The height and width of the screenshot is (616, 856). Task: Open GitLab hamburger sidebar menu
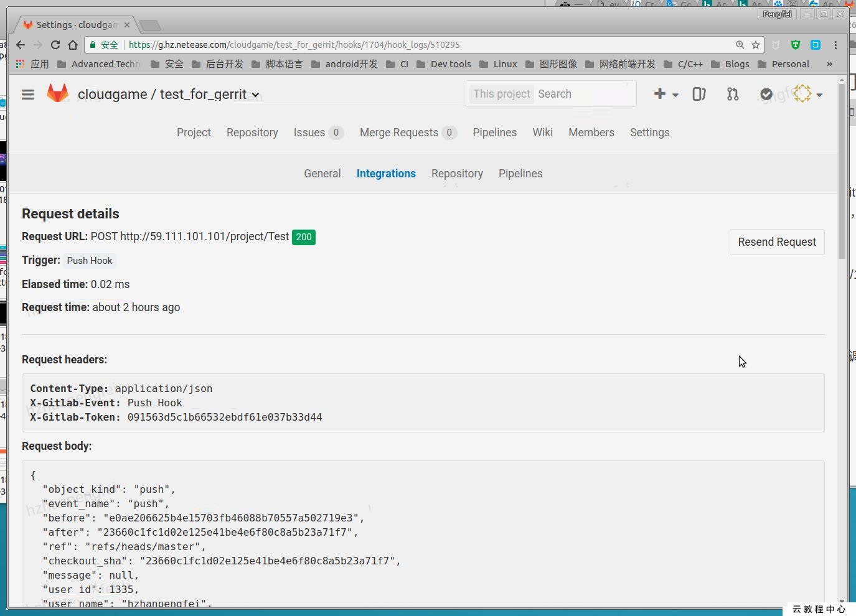click(x=28, y=95)
